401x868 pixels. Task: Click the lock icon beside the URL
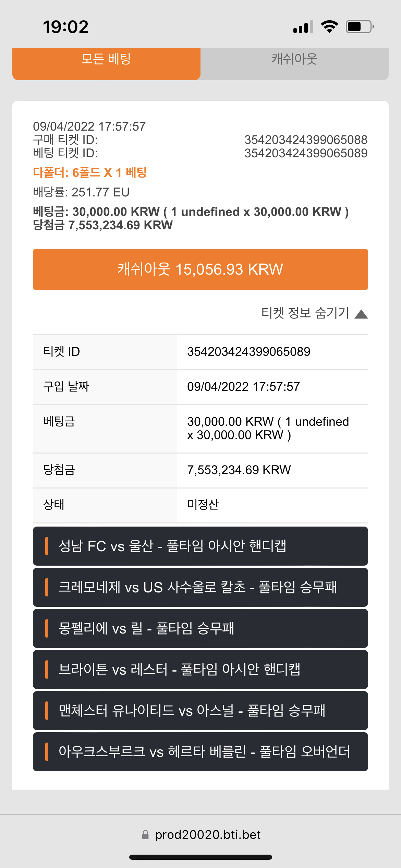point(145,835)
